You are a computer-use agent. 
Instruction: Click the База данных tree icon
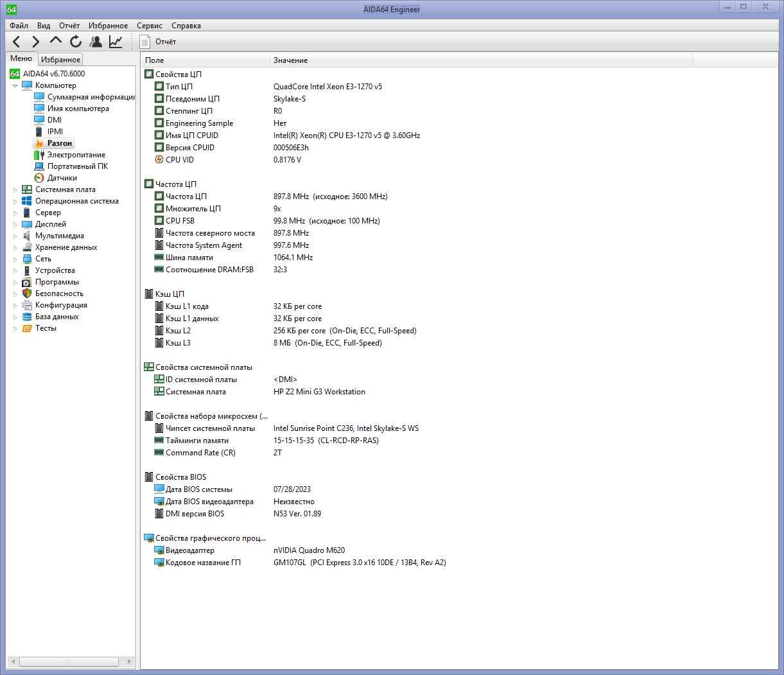(27, 317)
